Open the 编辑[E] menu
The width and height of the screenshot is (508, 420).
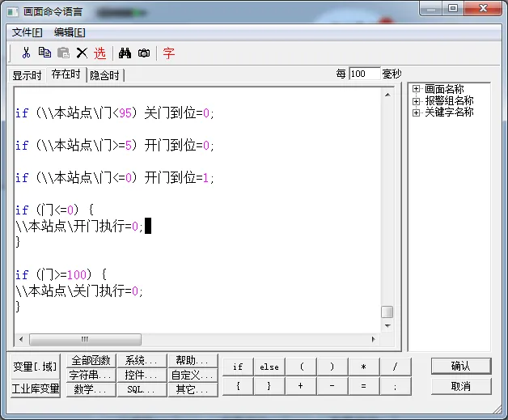[70, 32]
